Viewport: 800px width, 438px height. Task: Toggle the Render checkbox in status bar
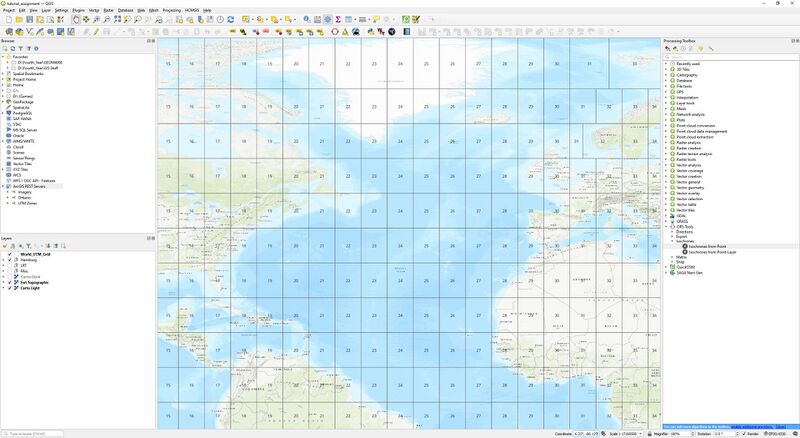[x=744, y=434]
